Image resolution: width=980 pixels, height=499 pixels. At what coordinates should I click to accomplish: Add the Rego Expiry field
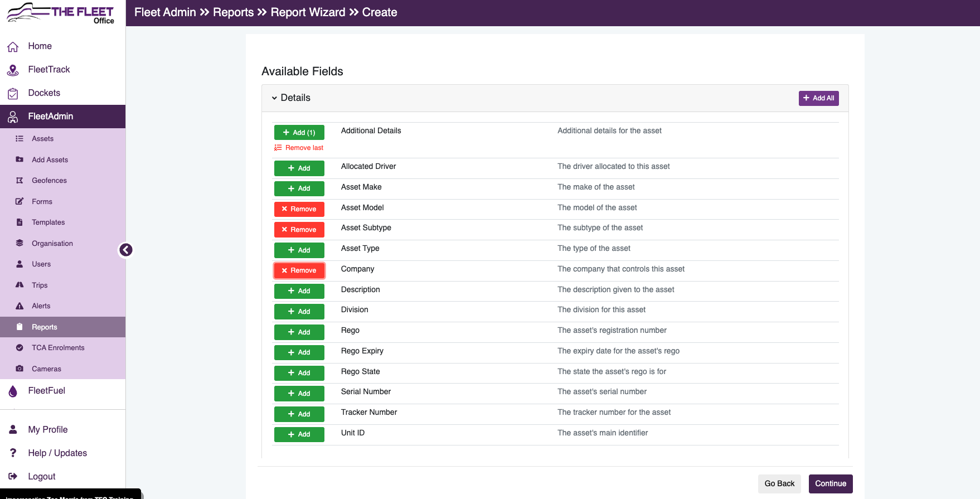coord(299,352)
